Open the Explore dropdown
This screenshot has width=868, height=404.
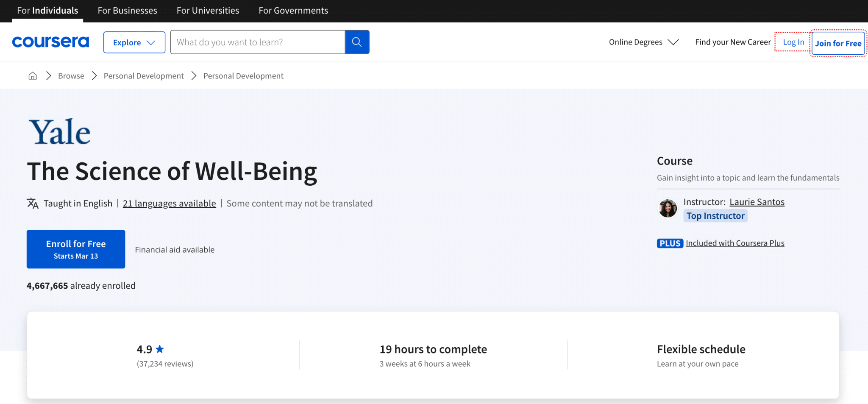134,42
